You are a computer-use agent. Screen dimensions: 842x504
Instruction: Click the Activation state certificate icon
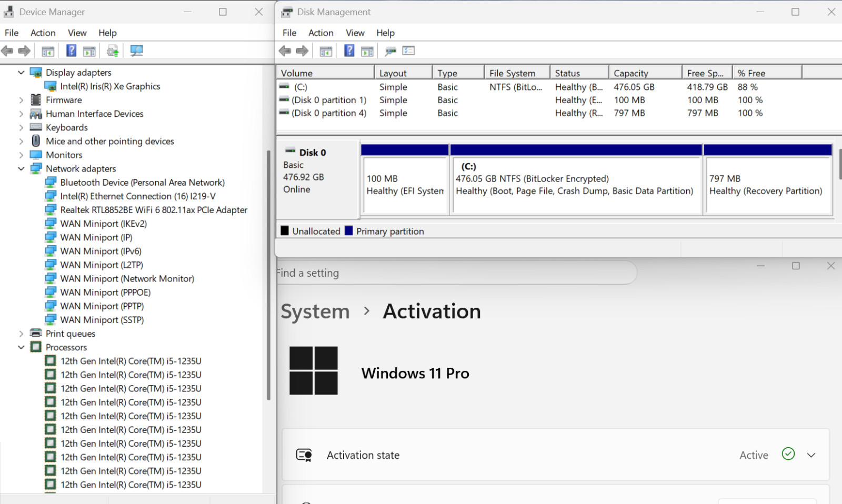304,455
